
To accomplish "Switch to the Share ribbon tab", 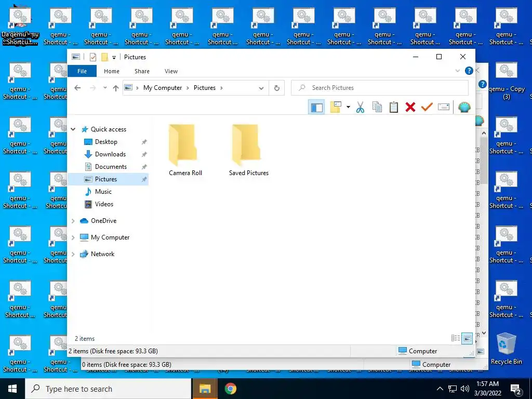I will [142, 71].
